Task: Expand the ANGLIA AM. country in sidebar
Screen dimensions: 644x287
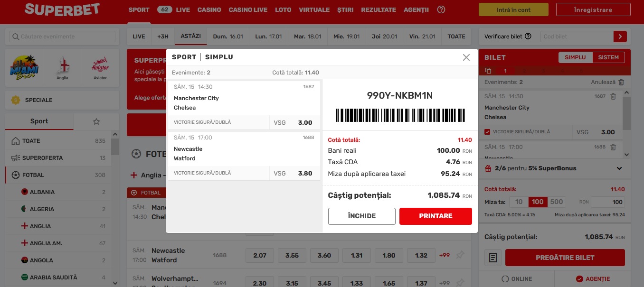Action: coord(58,243)
